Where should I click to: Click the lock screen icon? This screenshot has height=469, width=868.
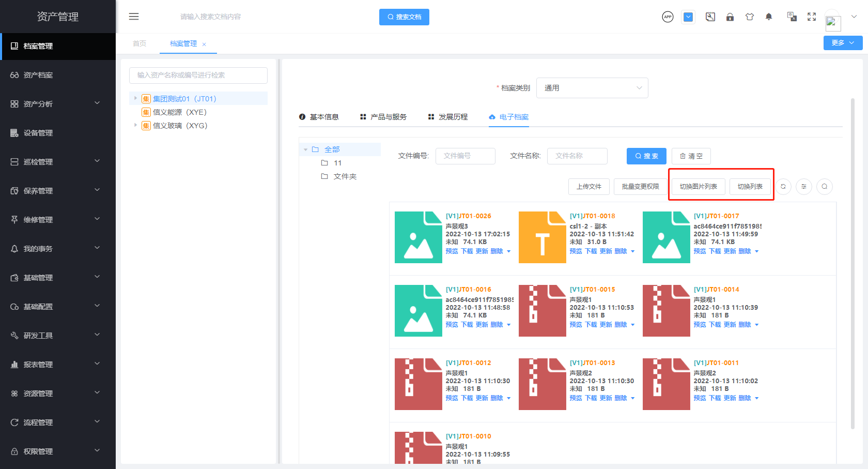click(730, 17)
